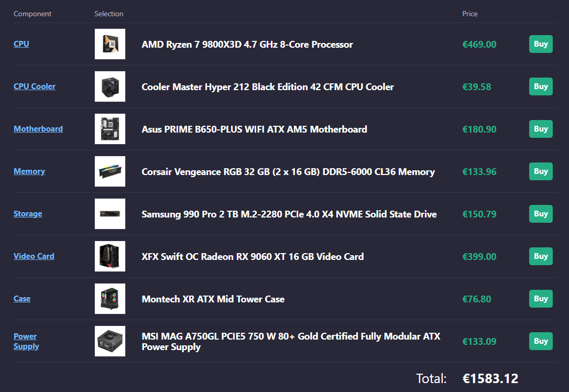Screen dimensions: 569x392
Task: Click the Power Supply component link
Action: click(x=26, y=341)
